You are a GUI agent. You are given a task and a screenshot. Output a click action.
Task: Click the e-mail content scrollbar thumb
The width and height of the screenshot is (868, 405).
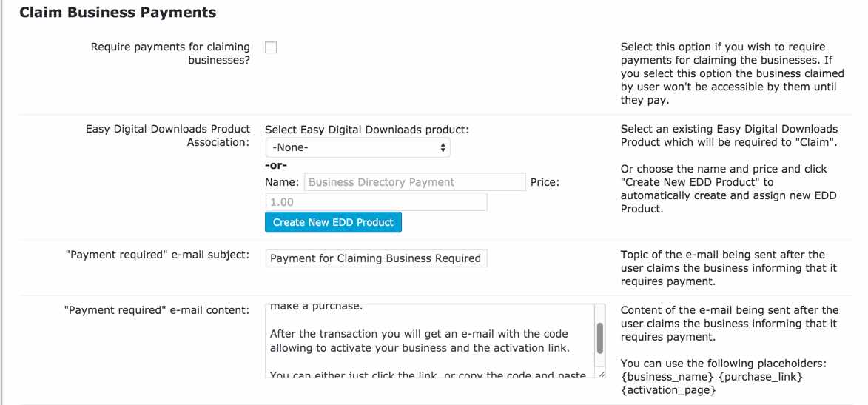point(599,338)
